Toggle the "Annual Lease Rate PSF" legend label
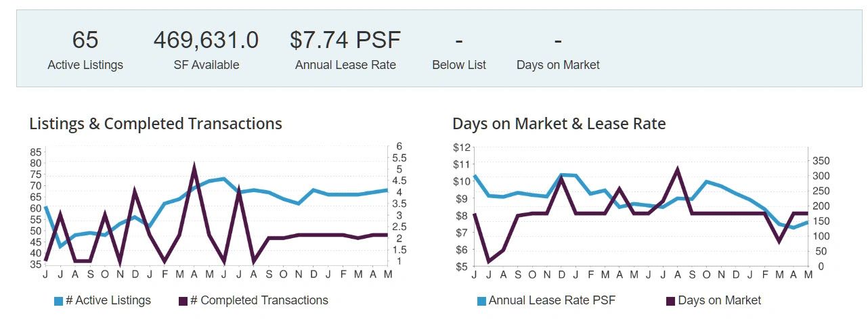Viewport: 868px width, 326px height. [x=552, y=300]
